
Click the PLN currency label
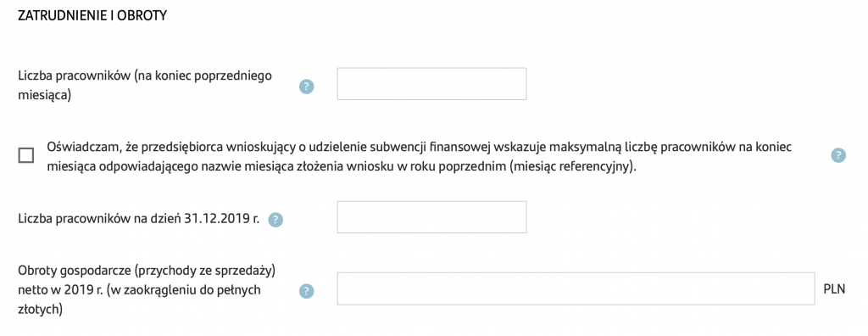pos(834,289)
